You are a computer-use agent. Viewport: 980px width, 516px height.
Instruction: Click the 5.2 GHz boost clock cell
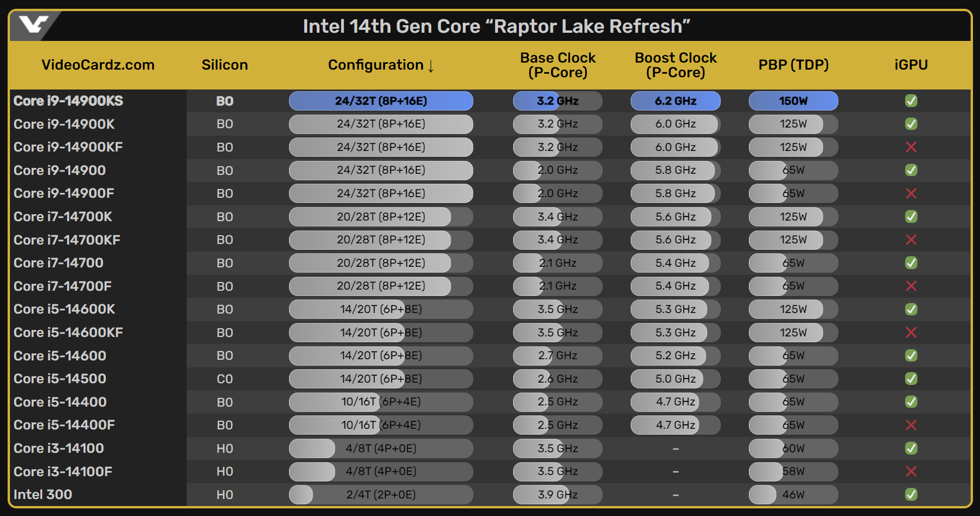coord(676,355)
